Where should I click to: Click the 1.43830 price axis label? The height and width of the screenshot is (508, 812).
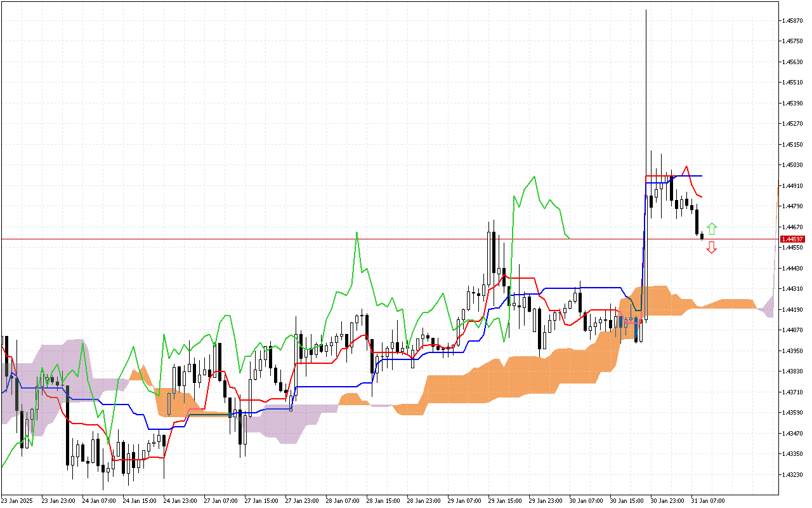click(x=793, y=371)
